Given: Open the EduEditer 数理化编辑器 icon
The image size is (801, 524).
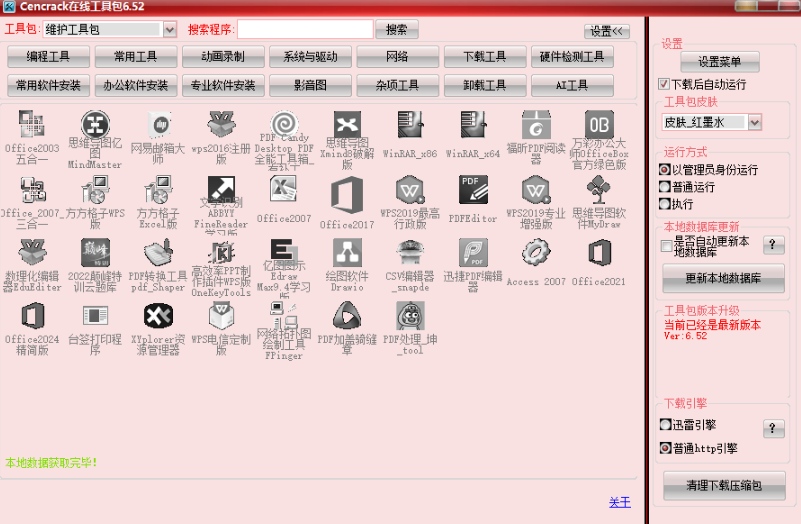Looking at the screenshot, I should [x=32, y=253].
